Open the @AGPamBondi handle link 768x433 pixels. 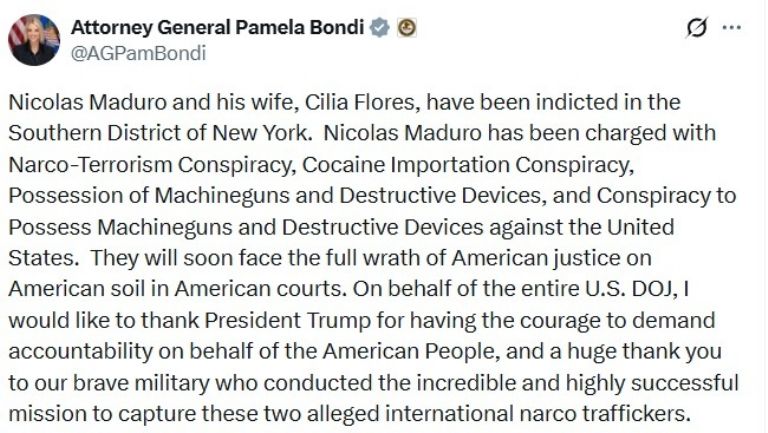coord(136,54)
